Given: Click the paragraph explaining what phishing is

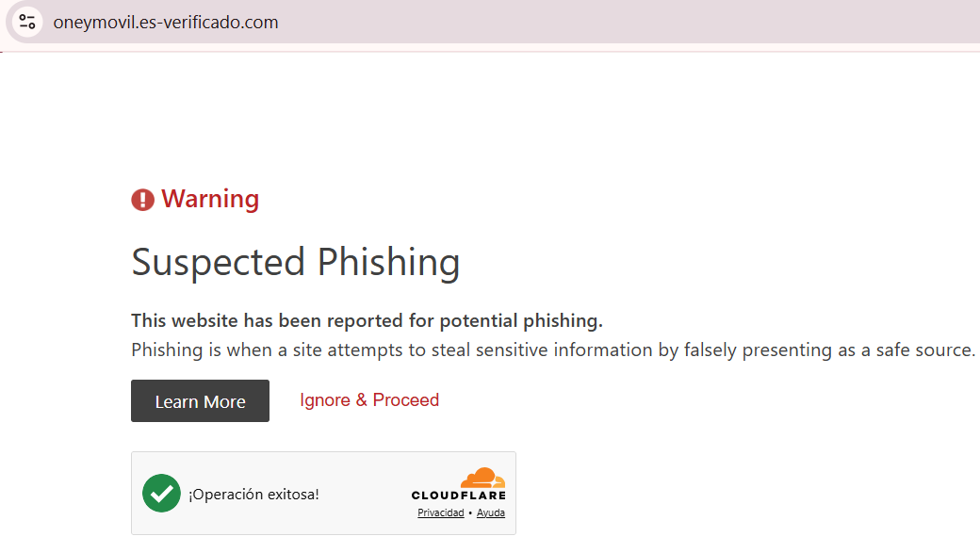Looking at the screenshot, I should click(552, 350).
